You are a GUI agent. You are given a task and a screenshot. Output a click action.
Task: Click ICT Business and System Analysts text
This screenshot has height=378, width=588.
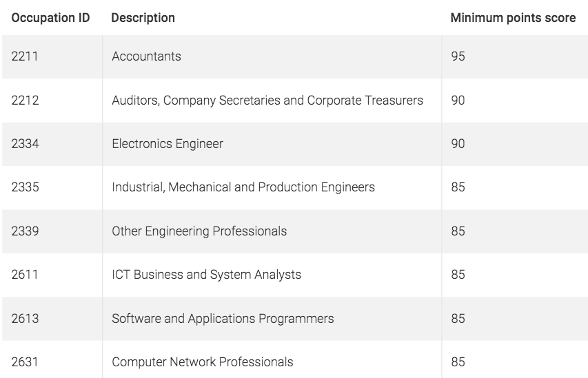[x=206, y=275]
